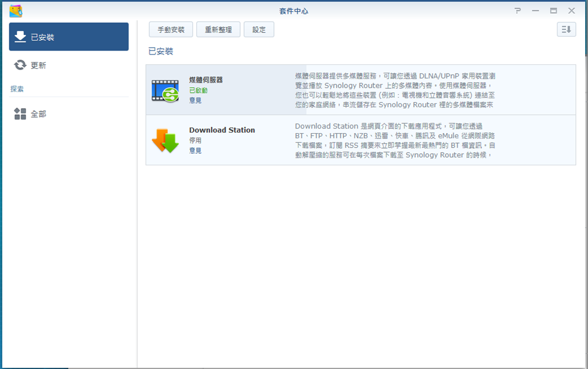Click the 停用 stopped status text
This screenshot has width=588, height=369.
(195, 141)
